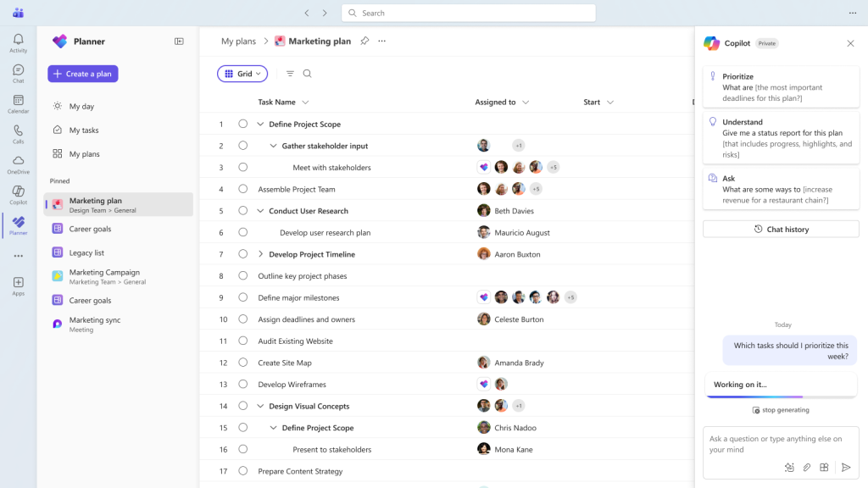868x488 pixels.
Task: Open My tasks in Planner menu
Action: [x=84, y=130]
